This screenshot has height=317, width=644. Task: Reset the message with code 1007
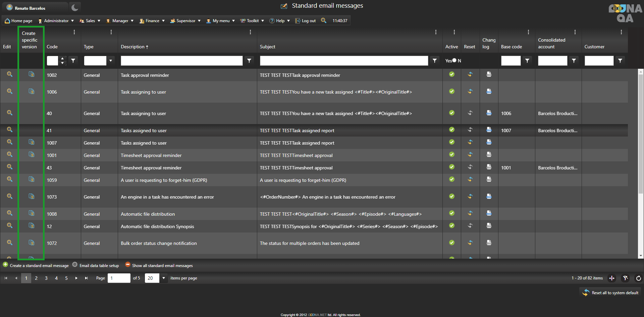(470, 142)
